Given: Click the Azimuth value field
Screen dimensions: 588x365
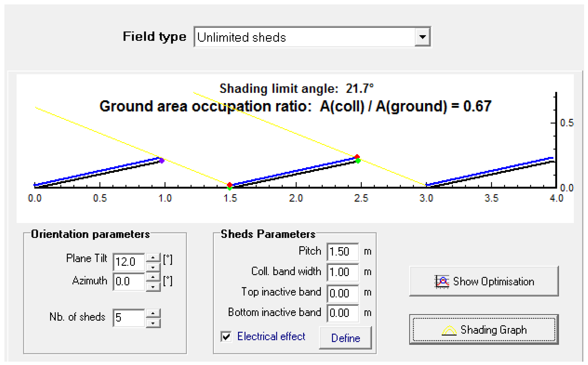Looking at the screenshot, I should (x=129, y=281).
